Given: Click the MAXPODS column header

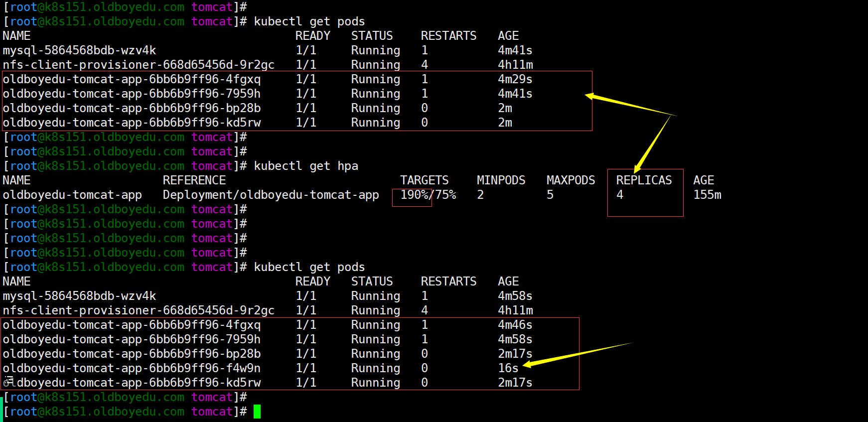Looking at the screenshot, I should click(571, 180).
